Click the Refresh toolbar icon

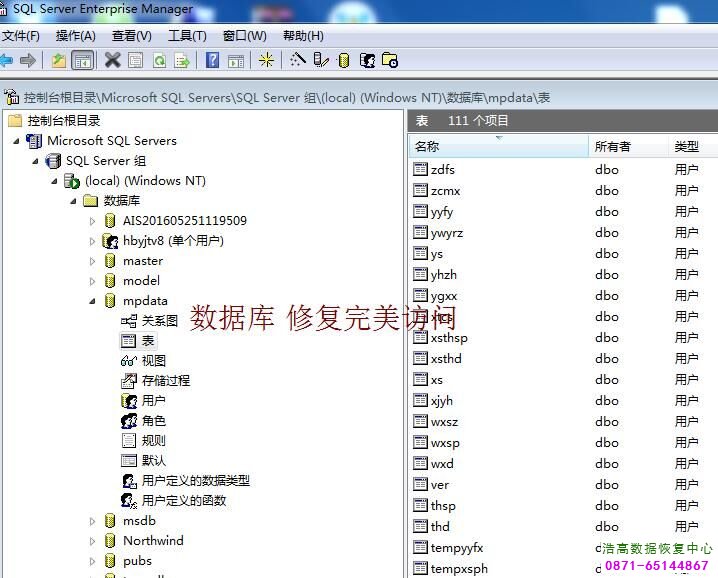click(159, 61)
